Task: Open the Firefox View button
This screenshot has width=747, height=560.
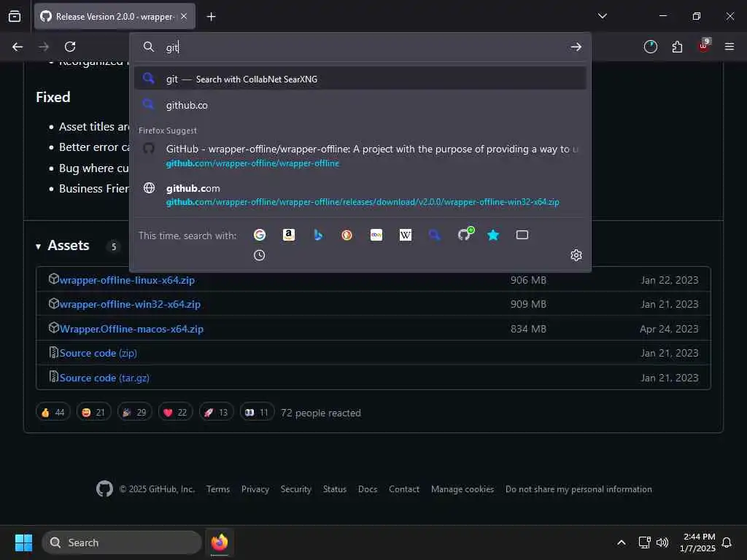Action: 15,16
